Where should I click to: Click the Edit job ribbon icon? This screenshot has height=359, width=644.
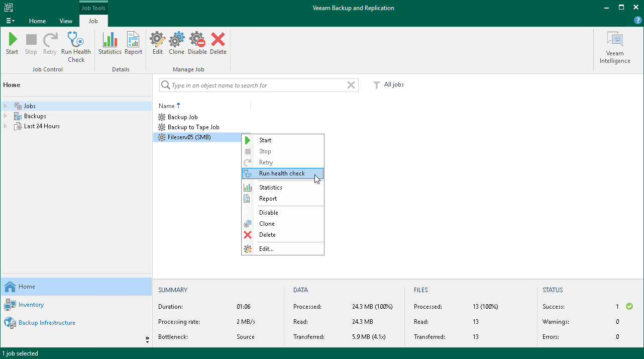158,44
